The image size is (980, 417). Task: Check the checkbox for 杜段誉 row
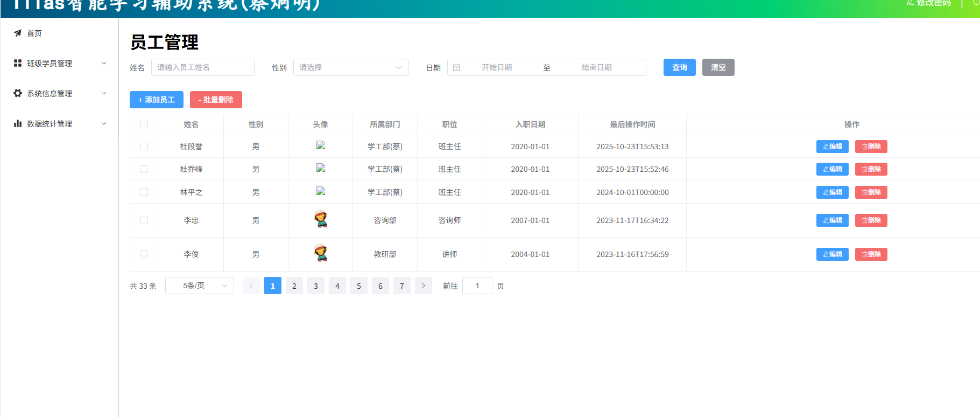coord(144,147)
